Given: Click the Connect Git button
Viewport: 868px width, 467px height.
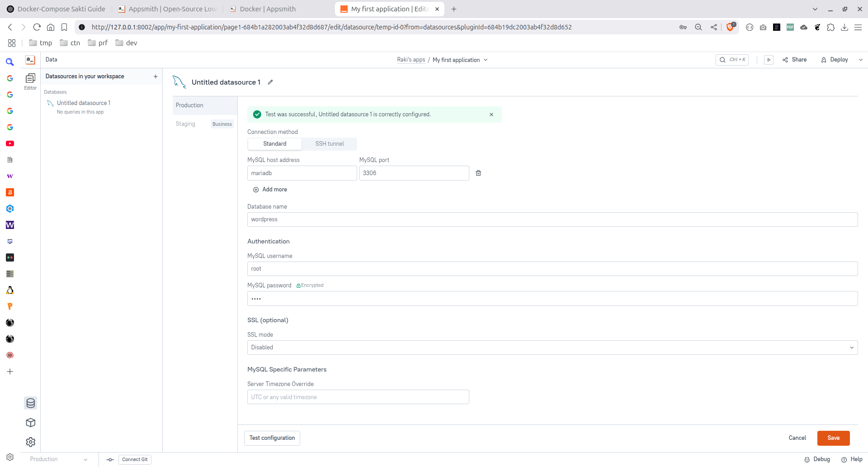Looking at the screenshot, I should tap(135, 459).
